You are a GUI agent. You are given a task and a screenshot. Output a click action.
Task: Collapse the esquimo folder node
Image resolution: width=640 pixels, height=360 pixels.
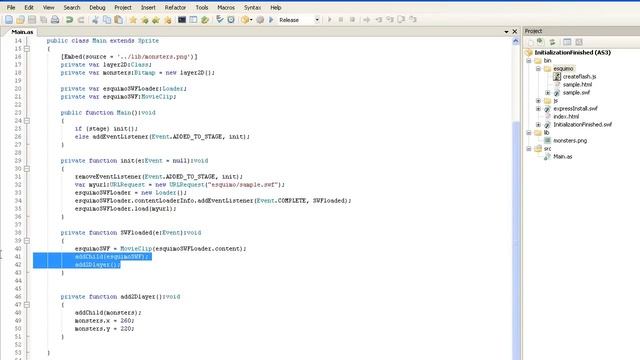point(538,69)
